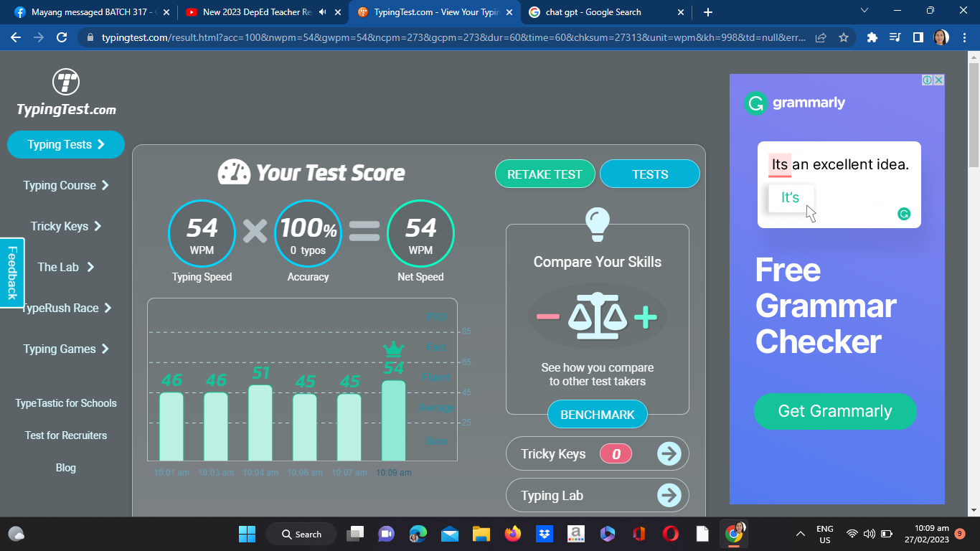Mute the YouTube tab audio icon
Screen dimensions: 980x551
[x=322, y=12]
